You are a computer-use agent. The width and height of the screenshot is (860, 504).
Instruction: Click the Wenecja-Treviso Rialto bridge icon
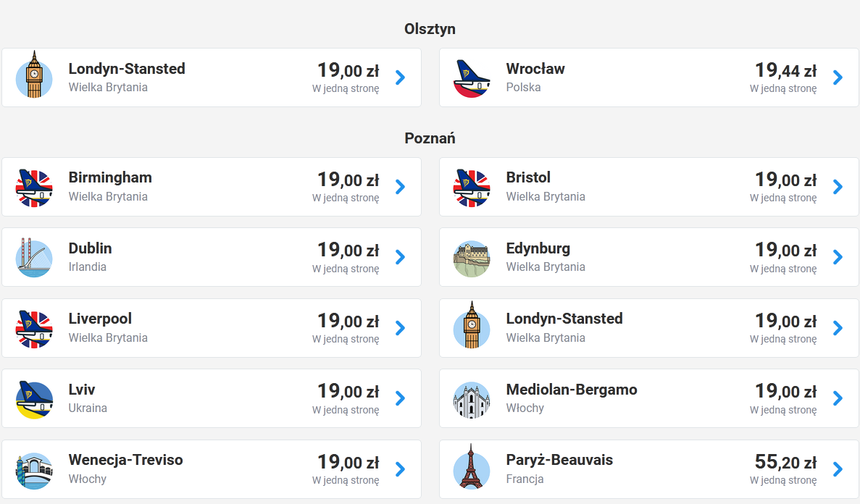pos(34,471)
